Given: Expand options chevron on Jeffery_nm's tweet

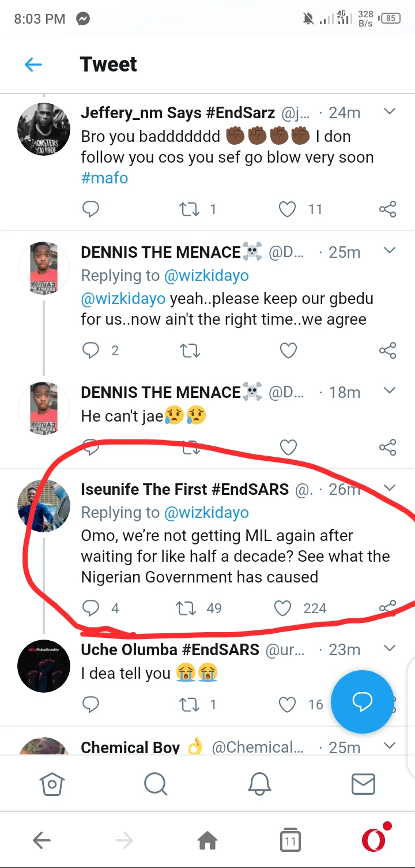Looking at the screenshot, I should (390, 111).
